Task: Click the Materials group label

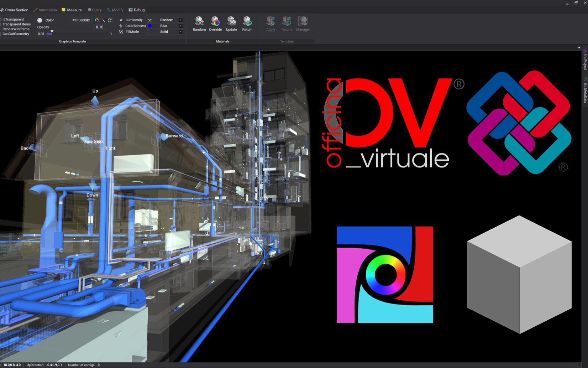Action: pyautogui.click(x=223, y=41)
